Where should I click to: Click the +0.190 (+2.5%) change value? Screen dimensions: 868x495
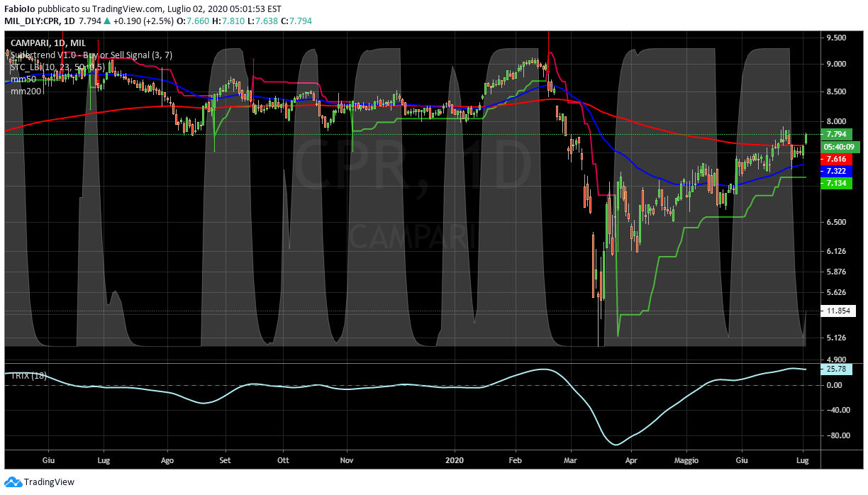click(x=144, y=21)
